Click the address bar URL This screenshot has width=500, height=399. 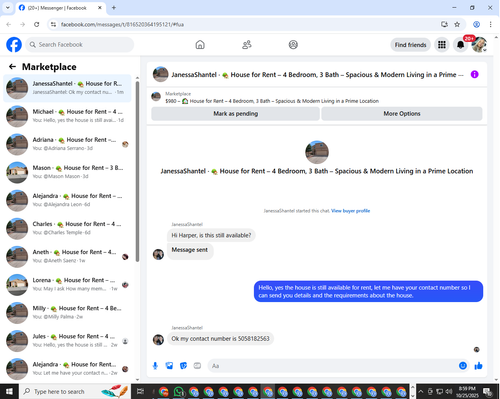click(122, 24)
